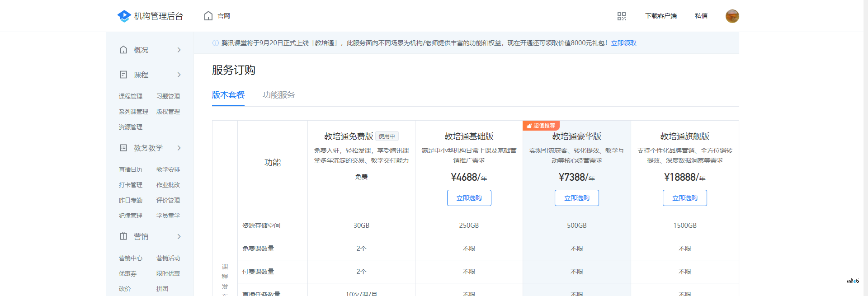Screen dimensions: 868x296
Task: Open 系列课管理 in the sidebar
Action: (133, 112)
